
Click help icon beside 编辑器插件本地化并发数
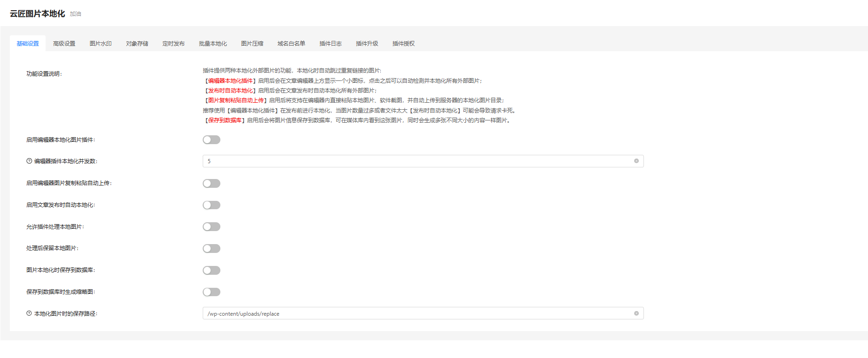29,161
